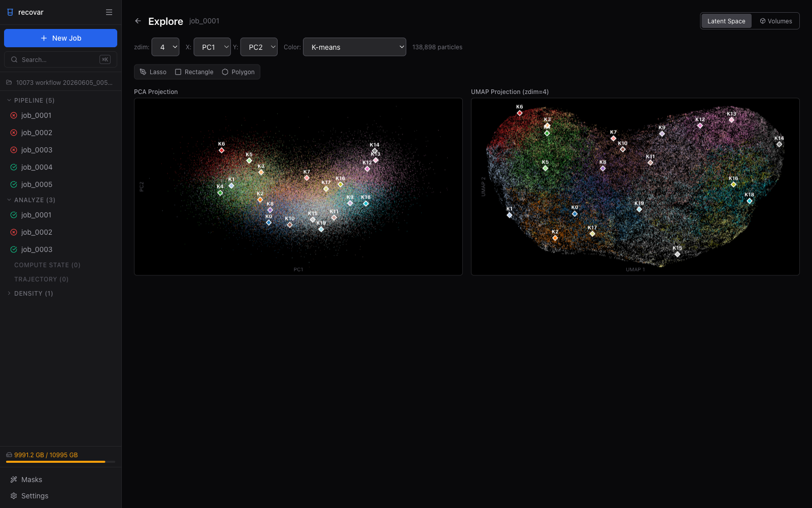Select the Polygon selection tool
The image size is (812, 508).
click(x=239, y=72)
